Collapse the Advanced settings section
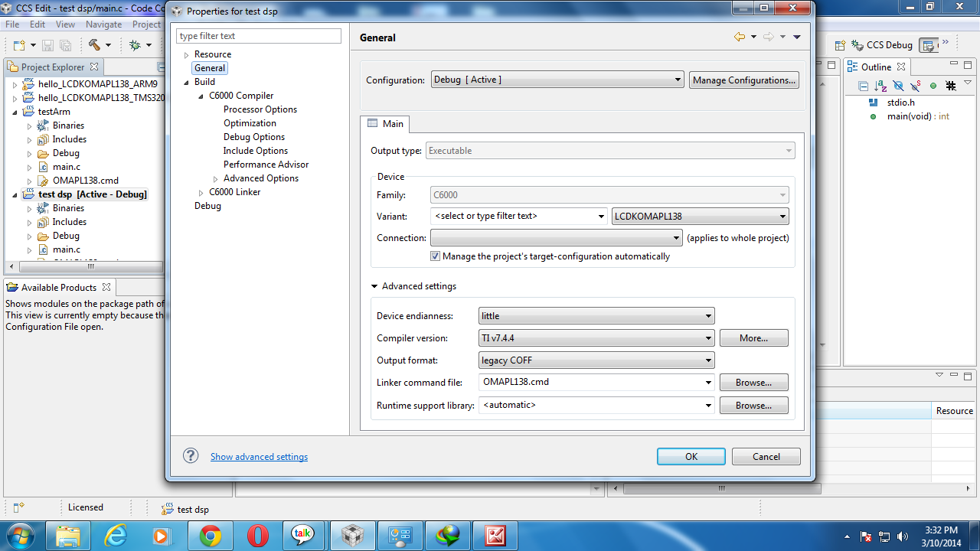Screen dimensions: 980x551 (x=374, y=286)
